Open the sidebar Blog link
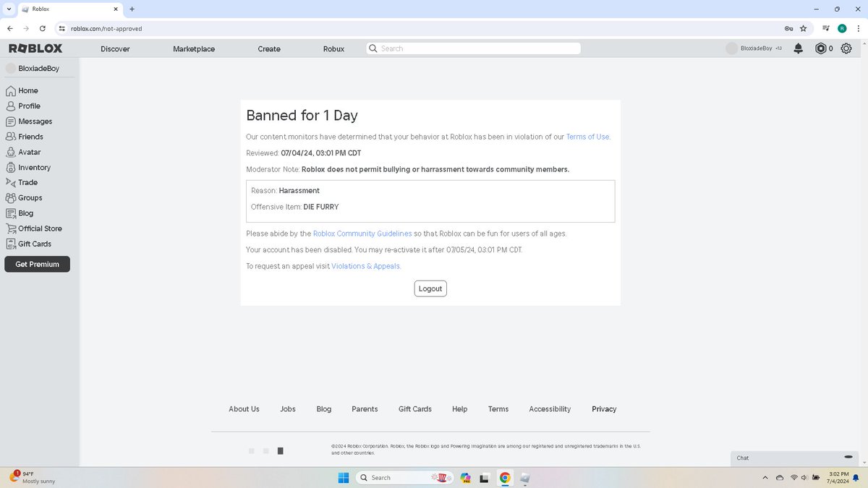868x488 pixels. pyautogui.click(x=20, y=213)
